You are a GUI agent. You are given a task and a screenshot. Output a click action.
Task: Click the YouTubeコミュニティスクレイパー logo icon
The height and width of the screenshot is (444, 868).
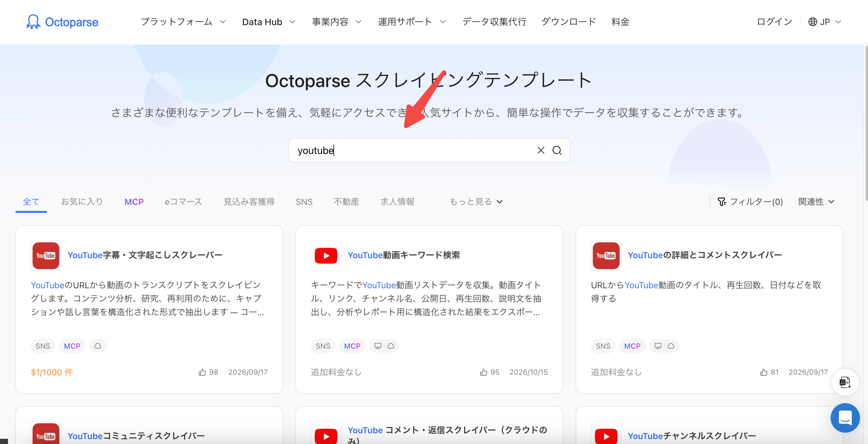[x=46, y=434]
